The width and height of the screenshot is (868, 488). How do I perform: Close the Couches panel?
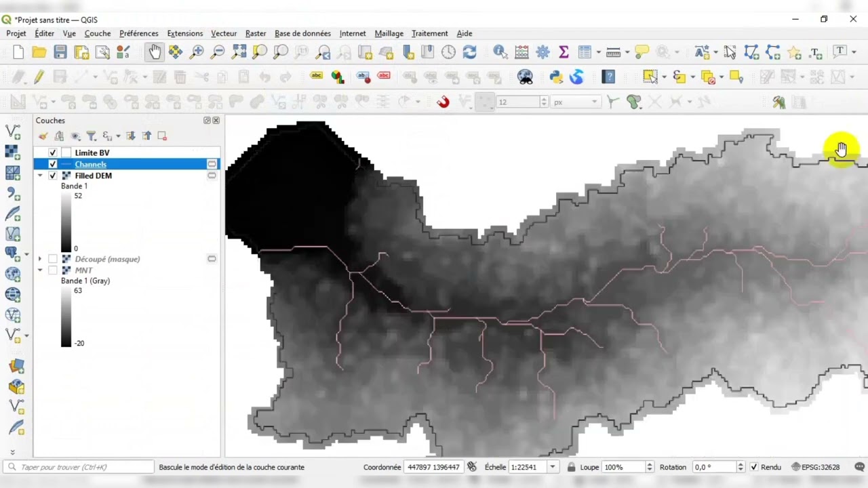click(216, 121)
